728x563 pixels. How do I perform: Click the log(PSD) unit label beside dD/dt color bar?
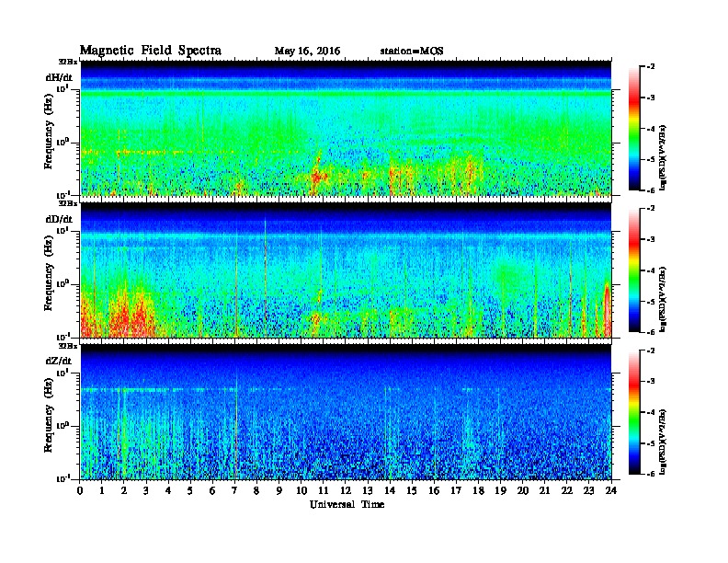pos(664,300)
